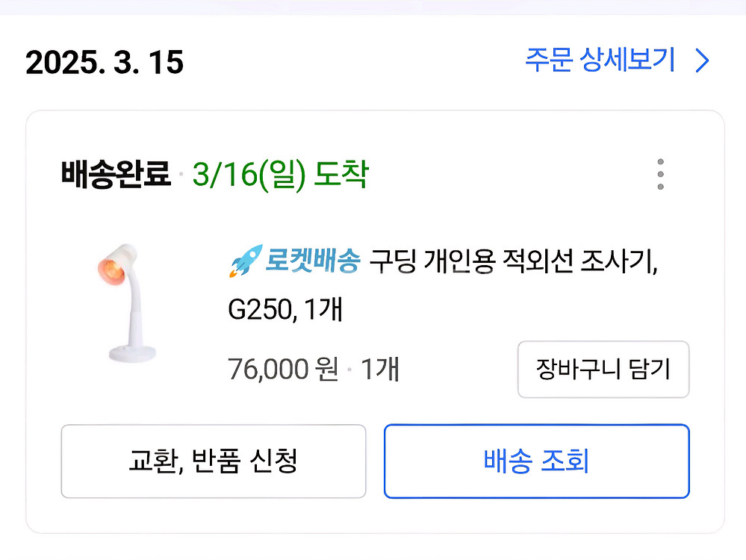The image size is (746, 560).
Task: Select the 3/16(일) 도착 arrival date text
Action: coord(276,173)
